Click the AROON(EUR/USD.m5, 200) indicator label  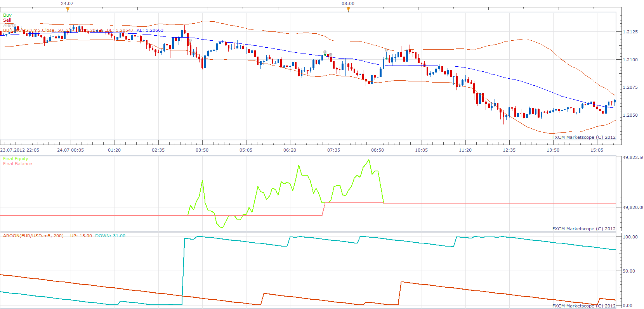coord(33,236)
